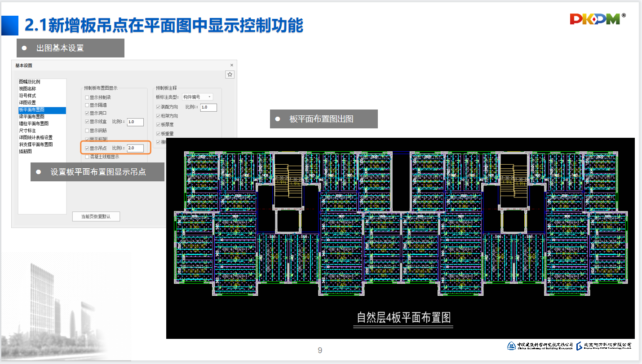Click the slide title 2.1新增板吊点
Screen dimensions: 642x364
coord(164,26)
